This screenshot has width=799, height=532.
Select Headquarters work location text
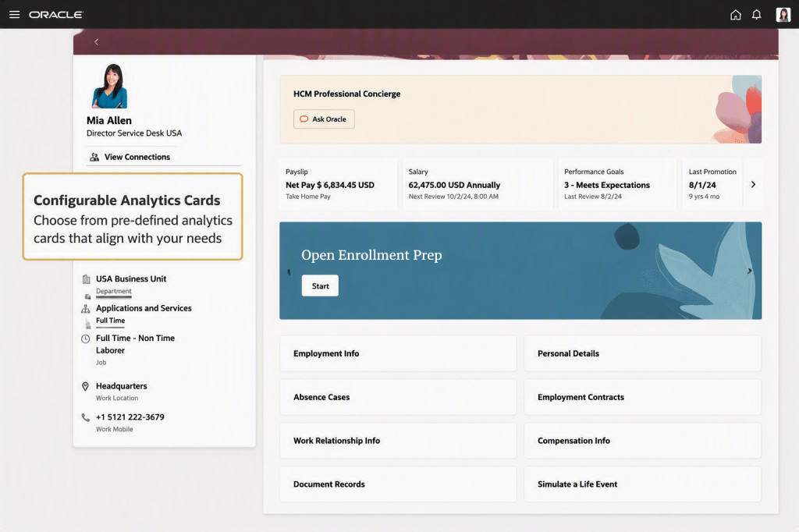121,386
